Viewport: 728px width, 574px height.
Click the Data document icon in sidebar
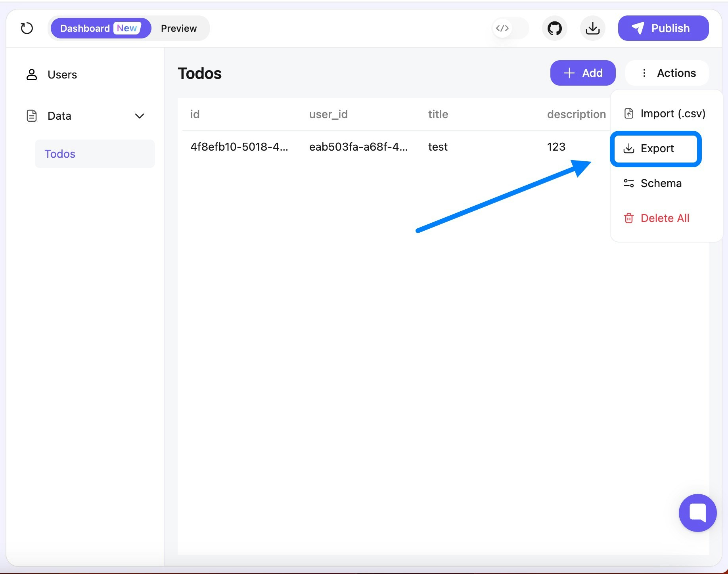click(32, 116)
